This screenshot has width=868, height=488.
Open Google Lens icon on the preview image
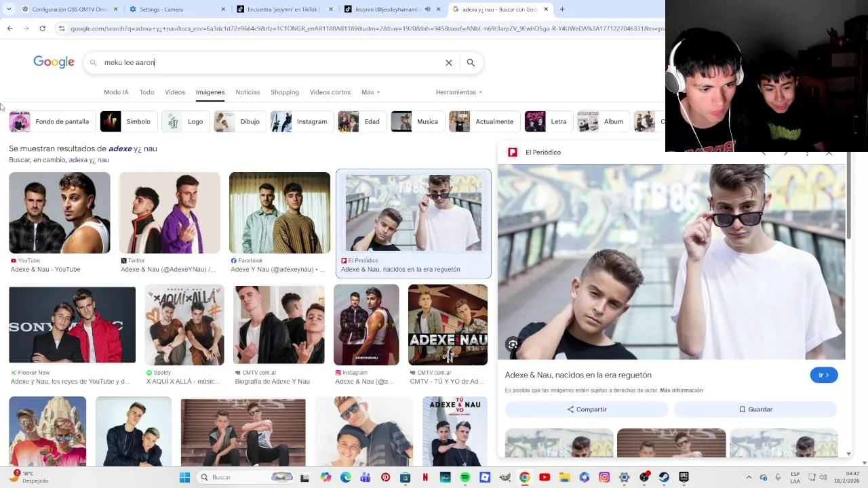click(513, 344)
